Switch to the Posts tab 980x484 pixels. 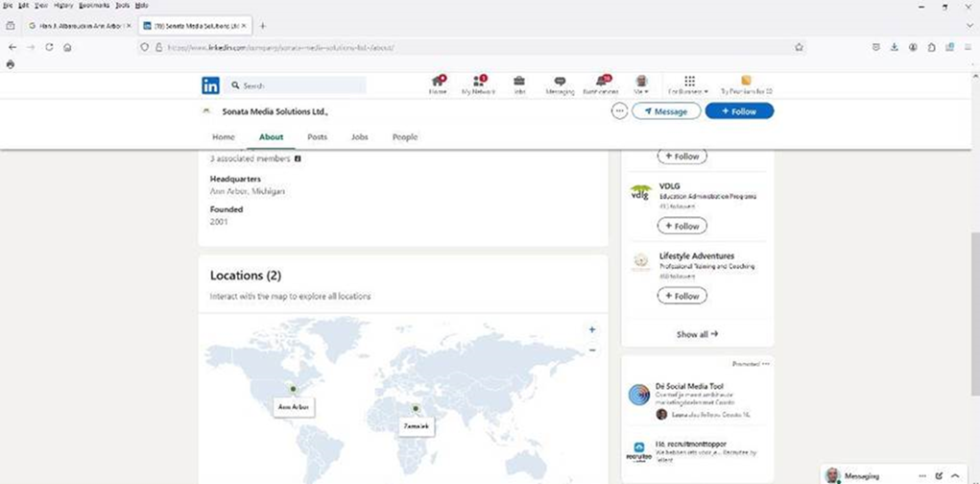(317, 137)
